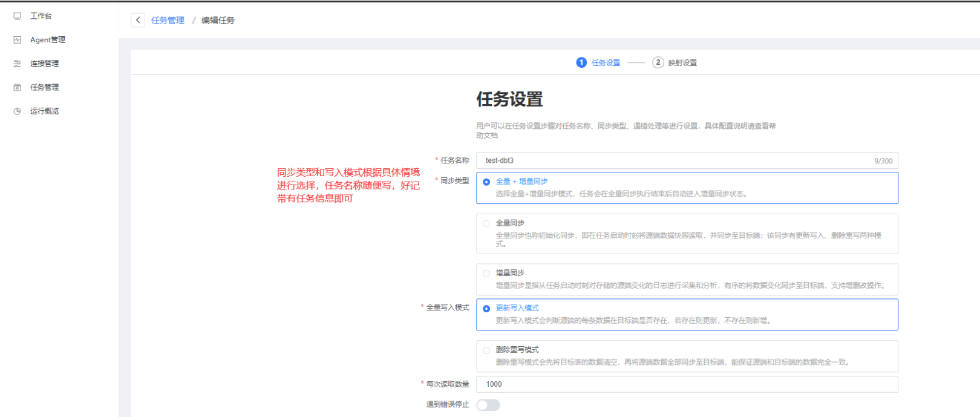
Task: Click the 同步类型 field label
Action: click(x=454, y=181)
